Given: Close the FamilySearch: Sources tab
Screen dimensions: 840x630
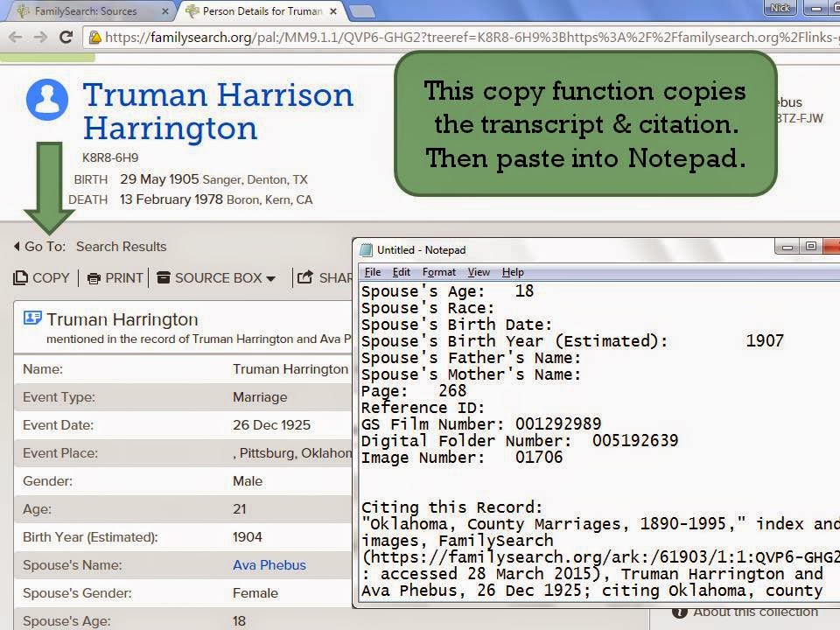Looking at the screenshot, I should tap(165, 10).
